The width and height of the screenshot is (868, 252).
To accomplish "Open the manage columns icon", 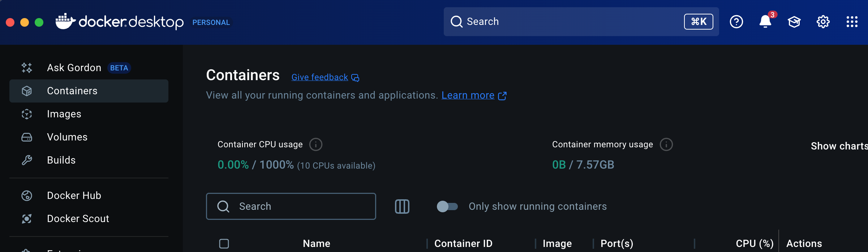I will click(402, 207).
